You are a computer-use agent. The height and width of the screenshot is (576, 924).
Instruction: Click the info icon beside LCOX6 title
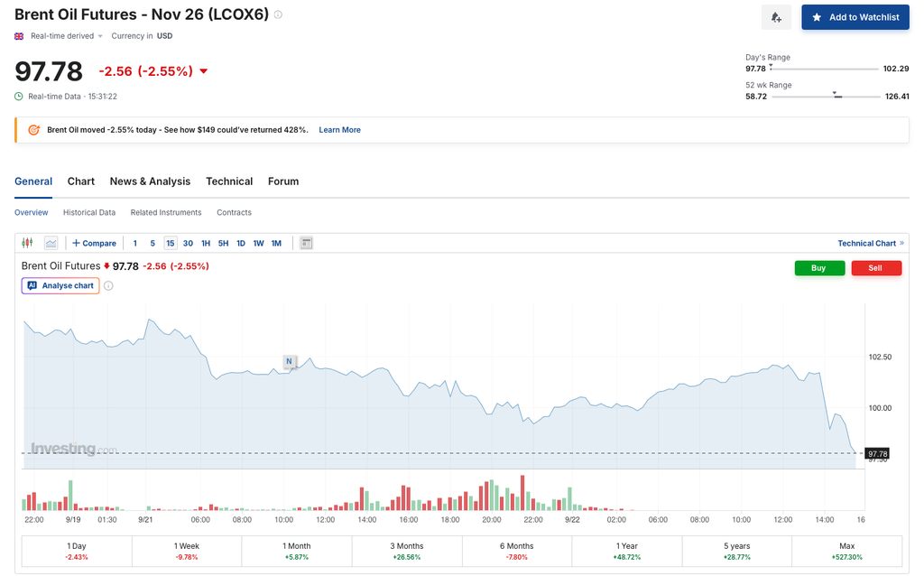[x=278, y=14]
